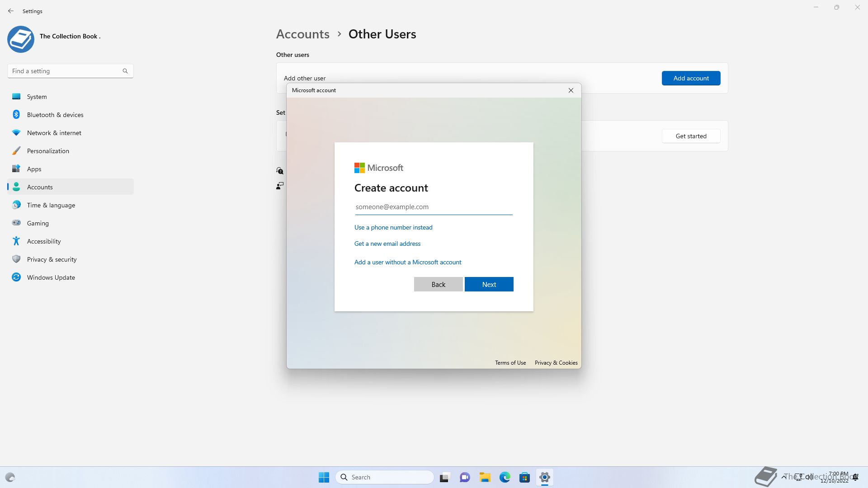The image size is (868, 488).
Task: Select Network & internet menu item
Action: [71, 133]
